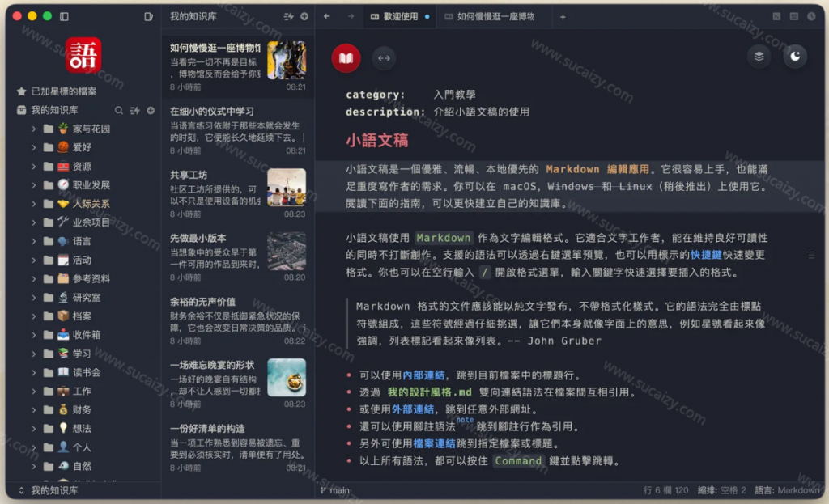Expand the 人际关系 folder
Viewport: 829px width, 504px height.
click(34, 204)
